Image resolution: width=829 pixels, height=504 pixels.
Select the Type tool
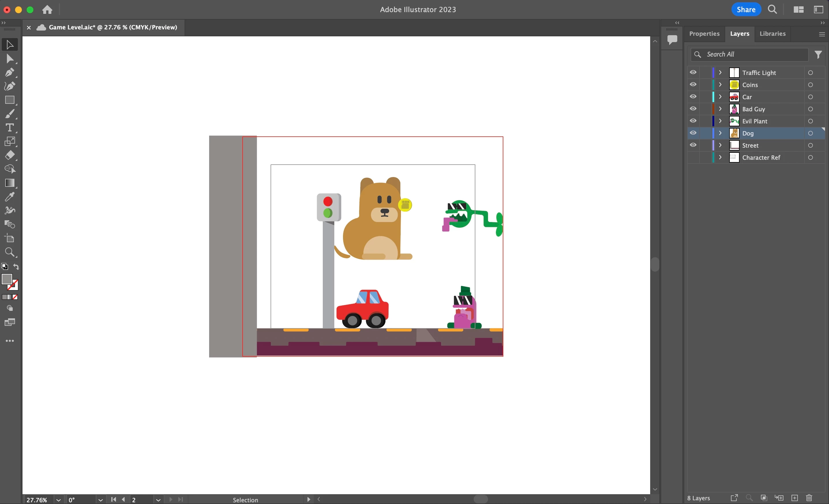click(10, 128)
